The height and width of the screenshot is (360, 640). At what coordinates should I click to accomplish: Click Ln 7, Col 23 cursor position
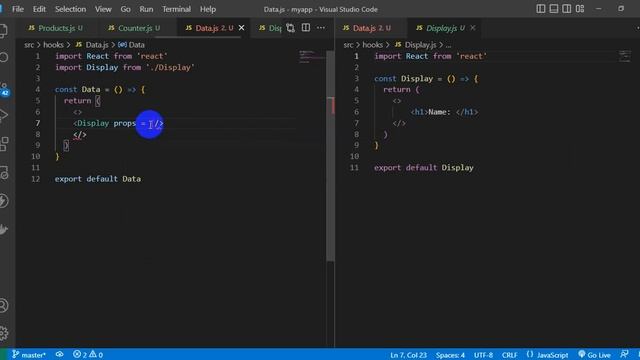408,355
